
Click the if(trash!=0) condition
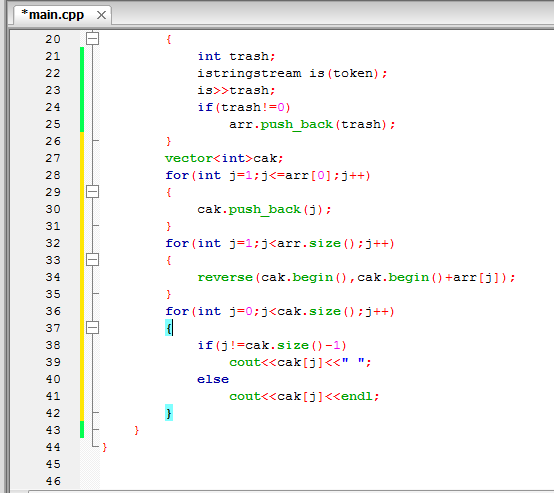point(244,107)
